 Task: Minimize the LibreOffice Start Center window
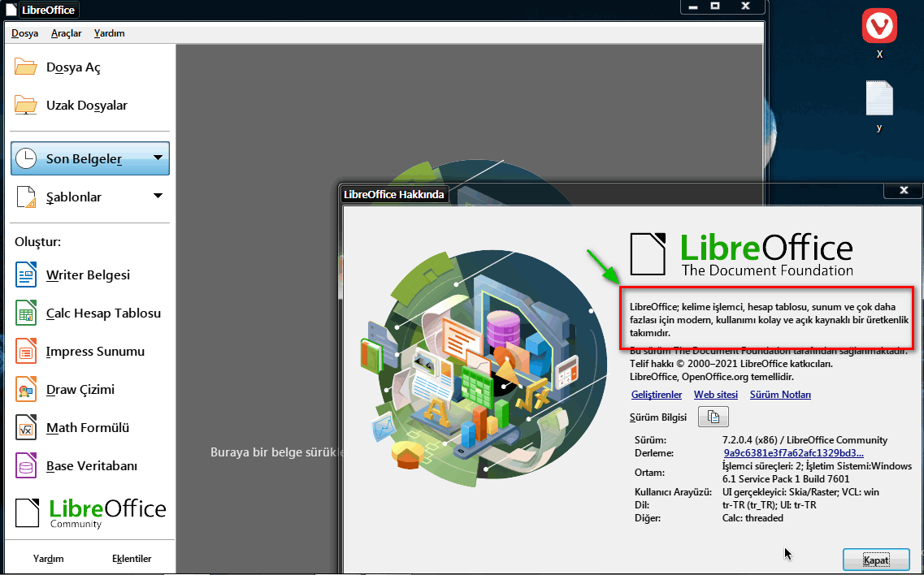click(x=692, y=6)
